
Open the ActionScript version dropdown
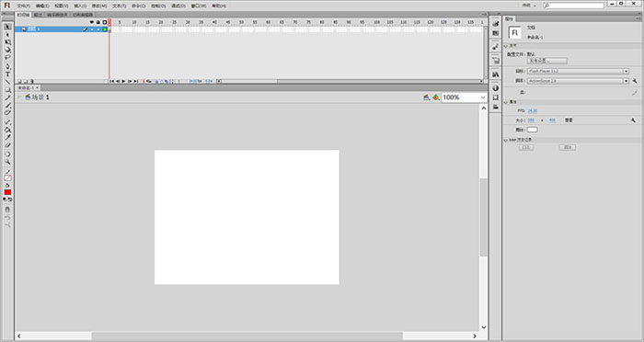click(x=578, y=81)
